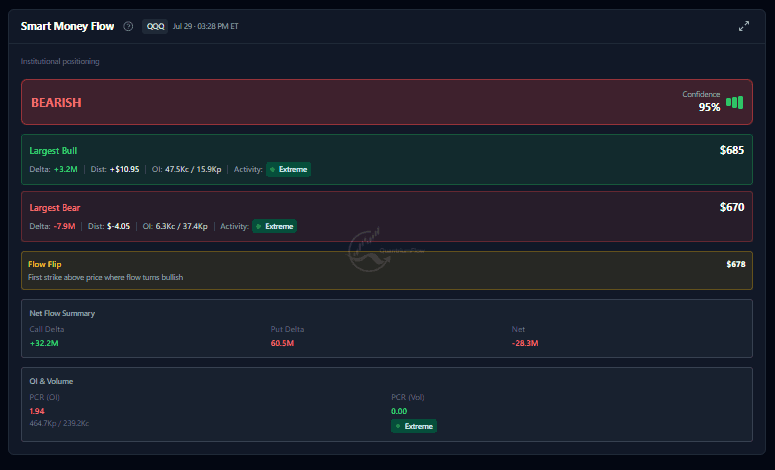
Task: Click the Net Flow Summary heading
Action: tap(62, 313)
